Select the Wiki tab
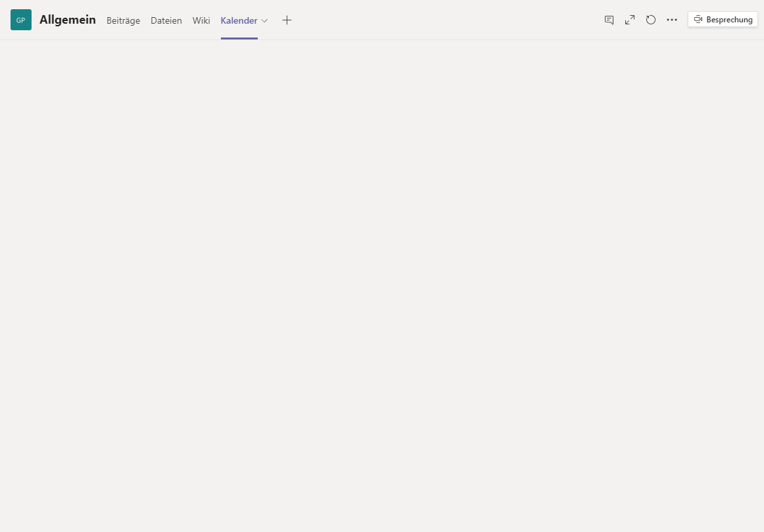Image resolution: width=764 pixels, height=532 pixels. coord(201,20)
